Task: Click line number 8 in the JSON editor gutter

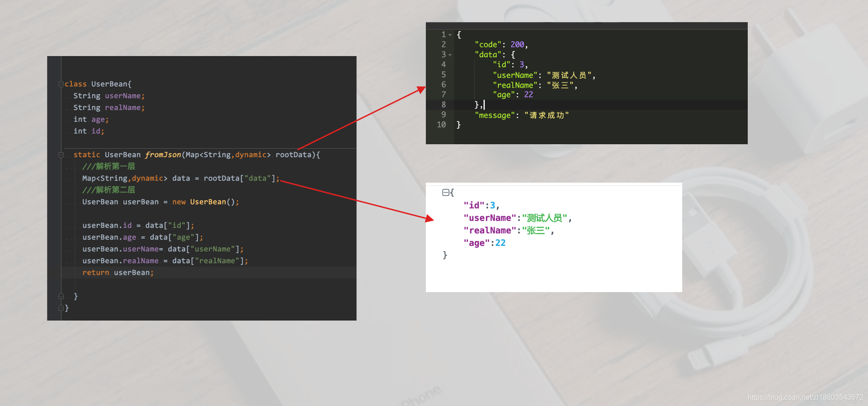Action: pyautogui.click(x=443, y=104)
